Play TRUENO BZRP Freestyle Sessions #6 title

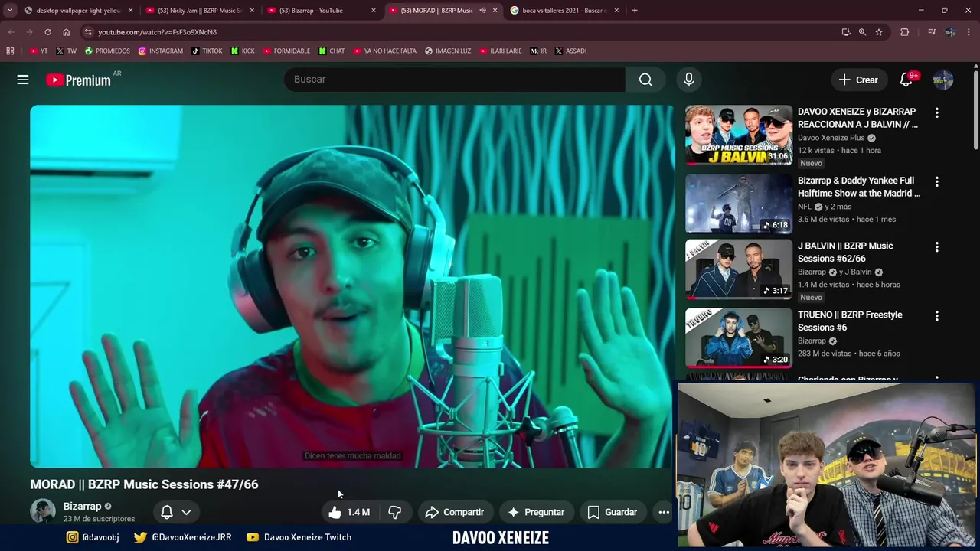tap(850, 321)
